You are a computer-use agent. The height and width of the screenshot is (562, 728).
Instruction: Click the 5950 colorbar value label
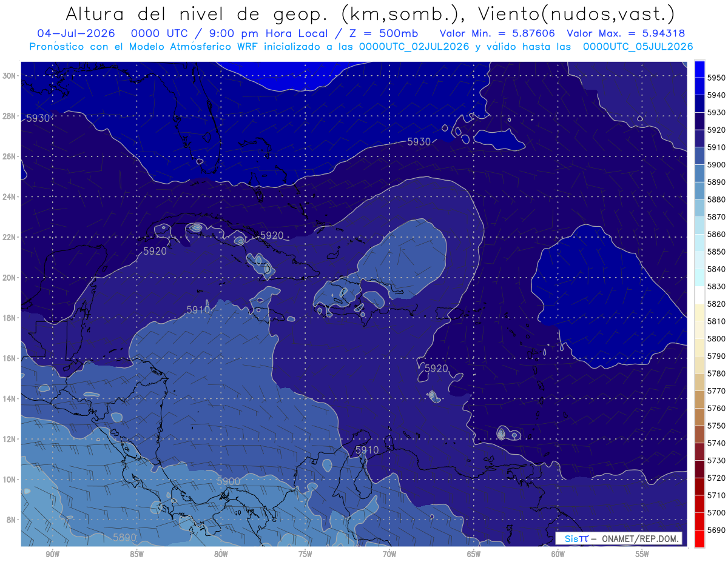tap(716, 78)
